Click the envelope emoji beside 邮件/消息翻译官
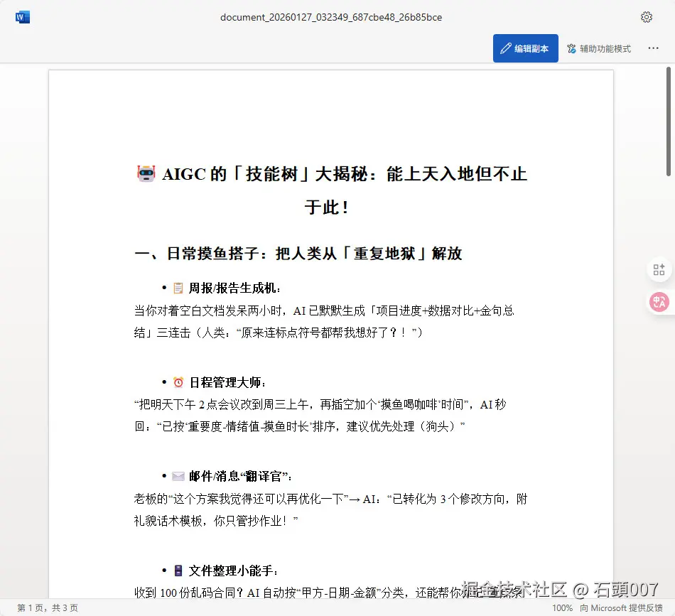The image size is (675, 616). click(179, 476)
